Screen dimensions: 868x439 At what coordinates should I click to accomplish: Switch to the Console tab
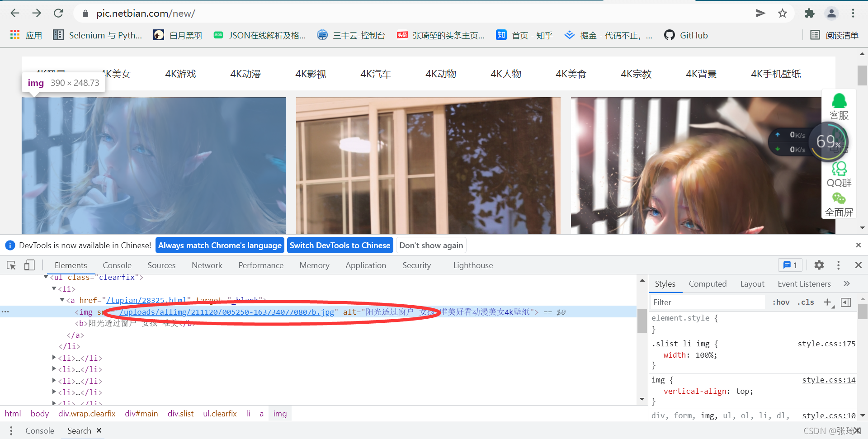(x=117, y=265)
